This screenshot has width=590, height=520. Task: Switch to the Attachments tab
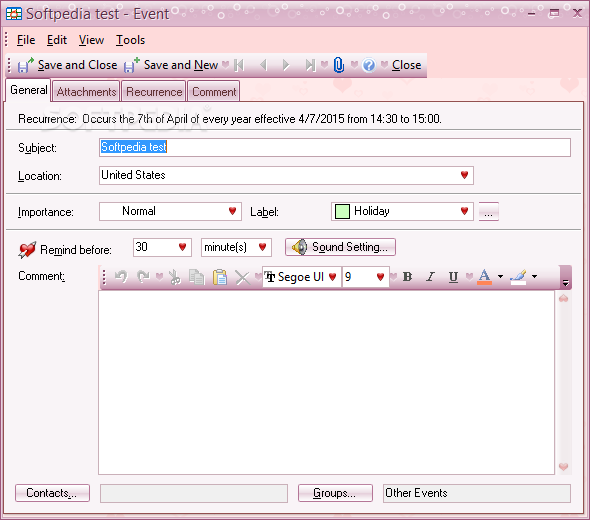pos(86,91)
